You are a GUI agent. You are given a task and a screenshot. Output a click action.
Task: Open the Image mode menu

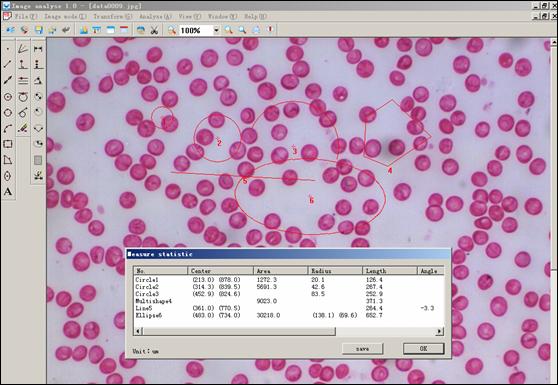coord(65,16)
